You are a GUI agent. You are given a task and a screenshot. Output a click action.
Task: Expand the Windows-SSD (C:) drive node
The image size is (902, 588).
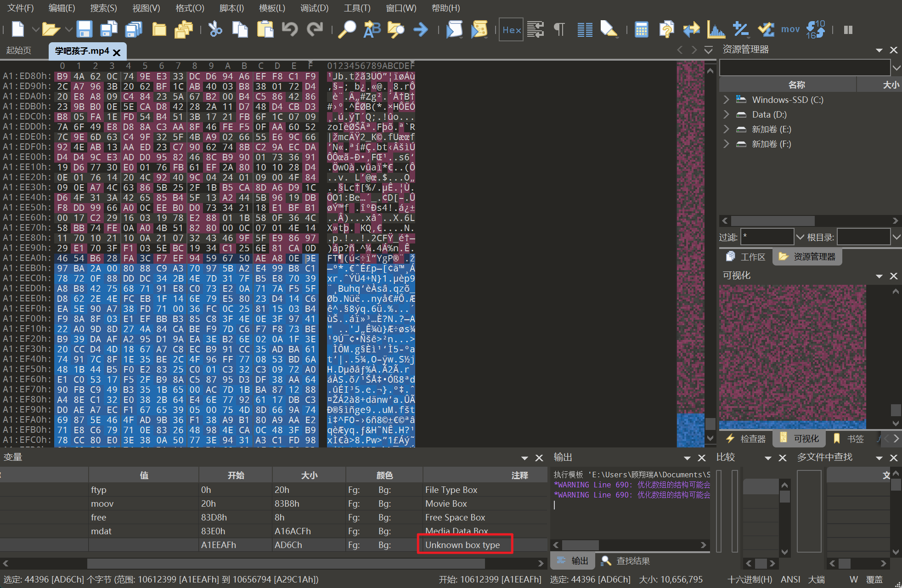726,100
